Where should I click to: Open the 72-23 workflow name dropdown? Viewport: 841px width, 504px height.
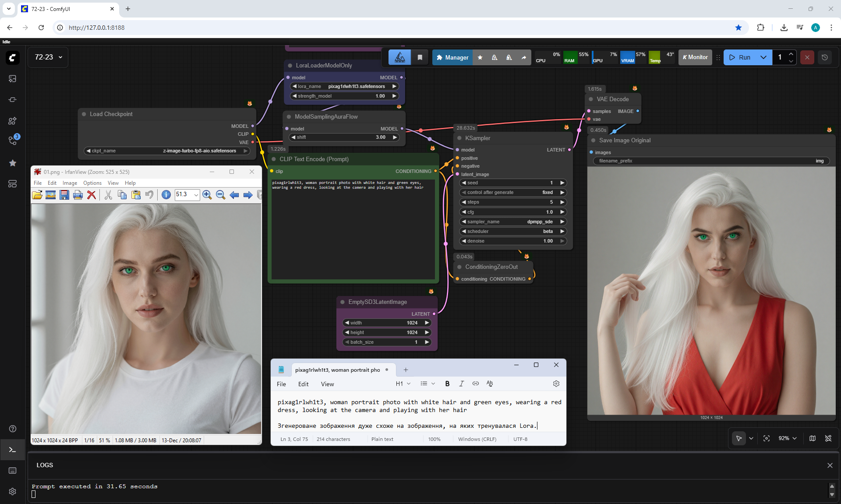pyautogui.click(x=48, y=57)
